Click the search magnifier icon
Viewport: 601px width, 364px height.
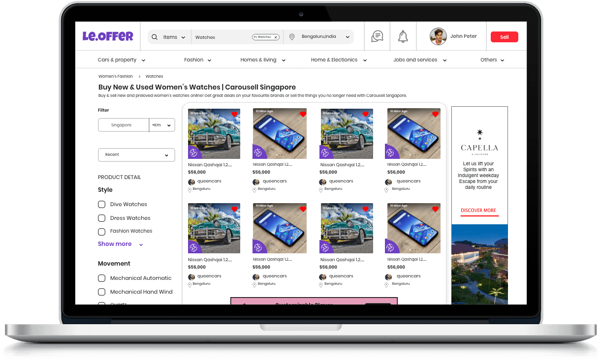click(155, 37)
